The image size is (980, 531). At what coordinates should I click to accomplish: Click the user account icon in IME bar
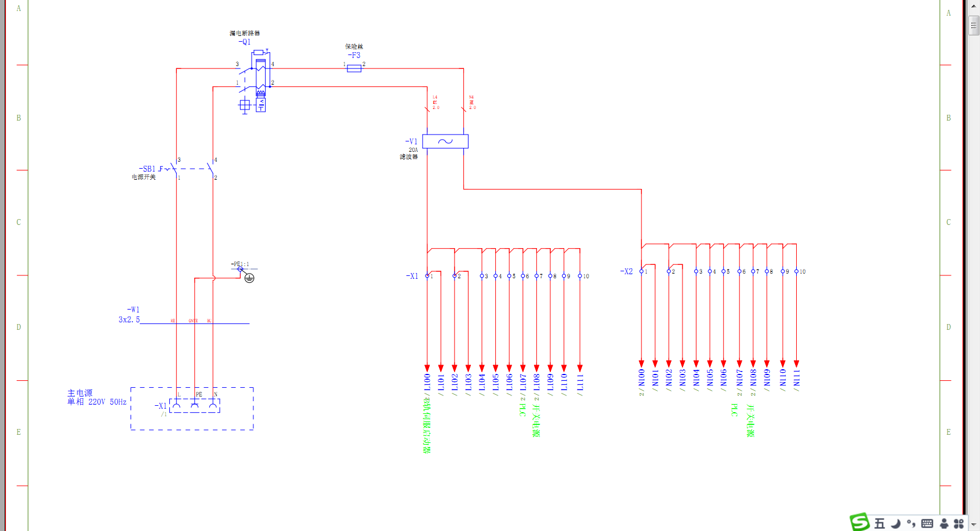click(944, 523)
